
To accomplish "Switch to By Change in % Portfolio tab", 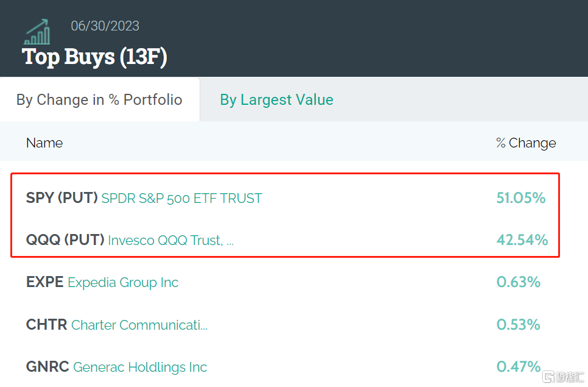I will coord(99,100).
